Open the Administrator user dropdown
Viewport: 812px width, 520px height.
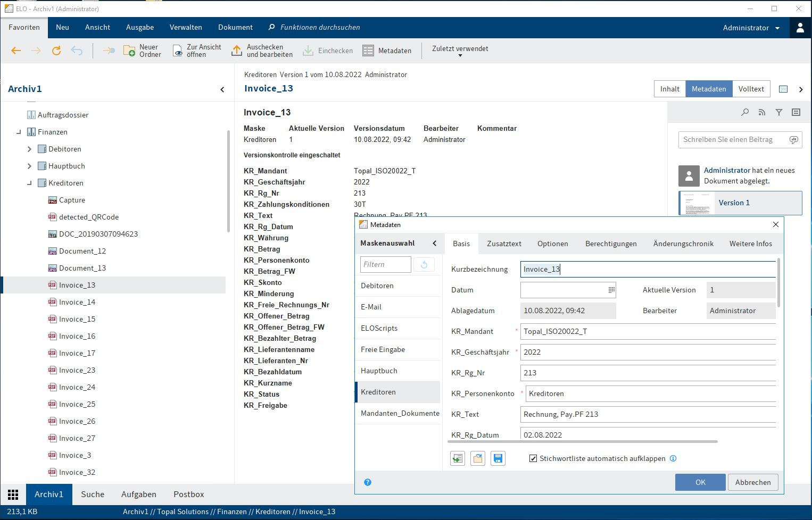point(751,28)
